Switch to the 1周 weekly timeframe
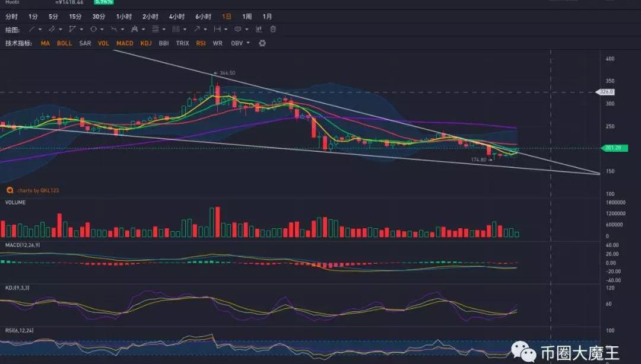The height and width of the screenshot is (364, 641). pyautogui.click(x=247, y=17)
